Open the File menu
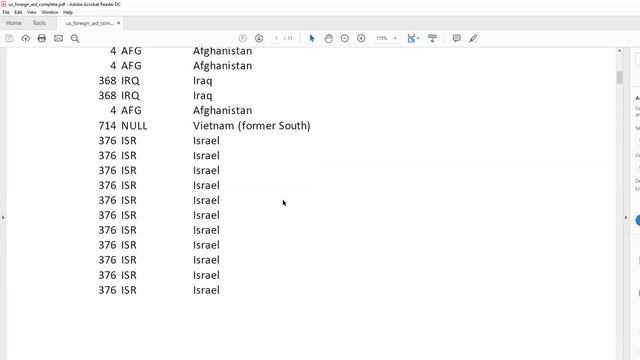This screenshot has height=360, width=640. pyautogui.click(x=6, y=12)
